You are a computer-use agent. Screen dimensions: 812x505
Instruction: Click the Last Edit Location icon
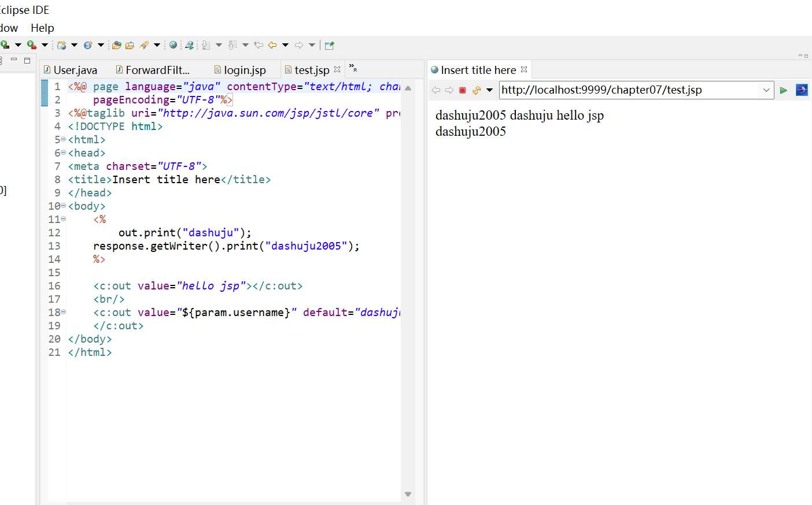(x=259, y=45)
